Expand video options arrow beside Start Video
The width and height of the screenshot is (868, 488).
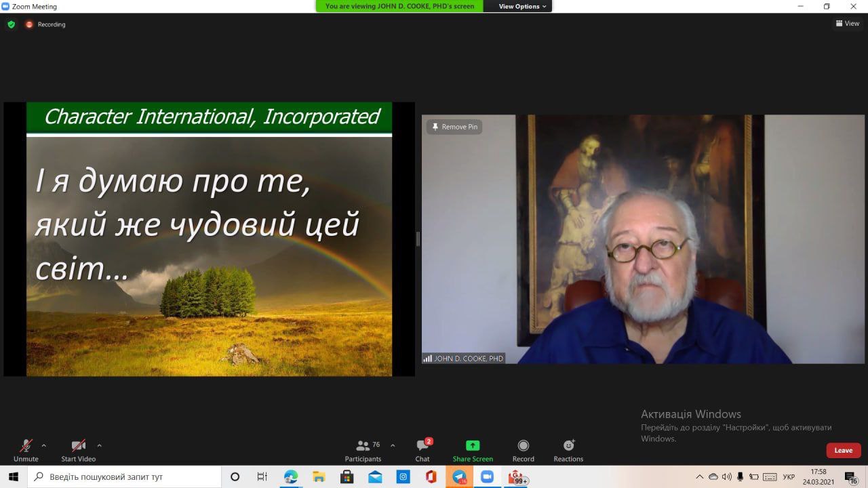[x=99, y=445]
